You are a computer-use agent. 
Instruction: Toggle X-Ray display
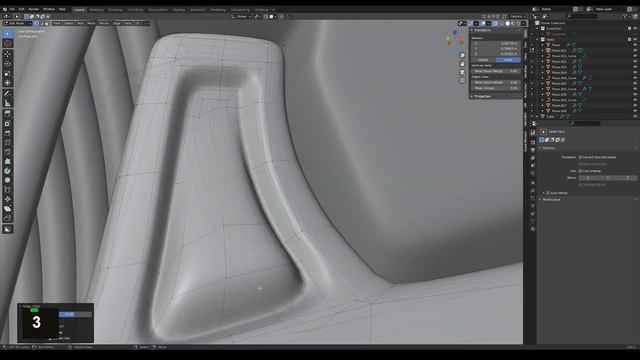(x=495, y=23)
